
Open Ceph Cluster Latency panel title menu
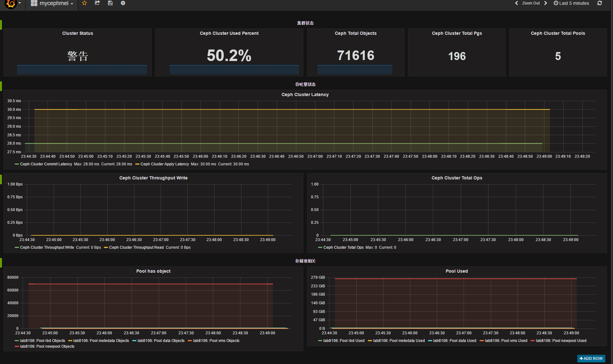(305, 95)
